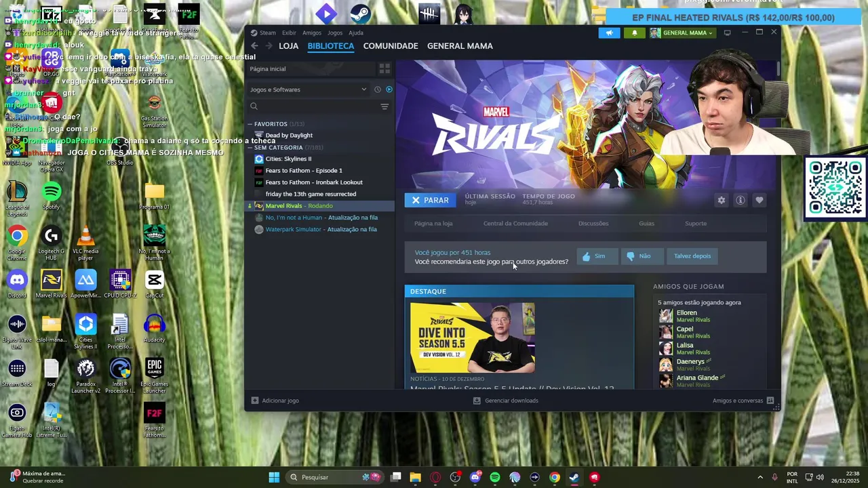The height and width of the screenshot is (488, 868).
Task: Launch Spotify from the desktop shortcut
Action: click(x=51, y=196)
